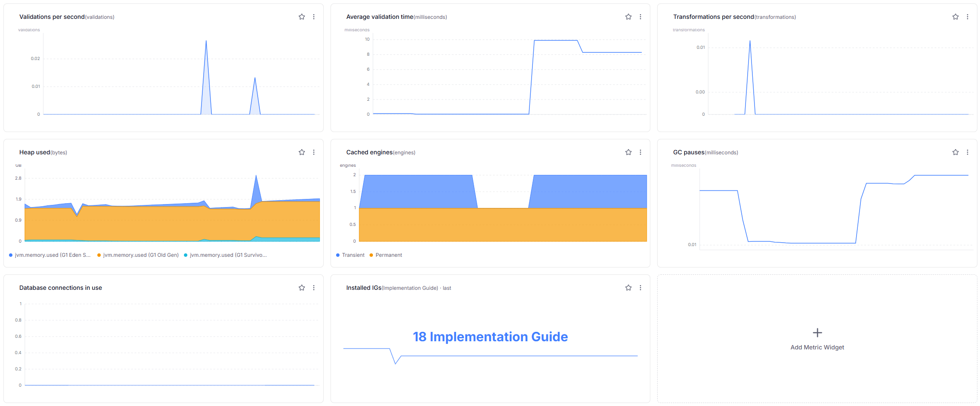Image resolution: width=980 pixels, height=406 pixels.
Task: Click the GC pauses title
Action: (x=689, y=152)
